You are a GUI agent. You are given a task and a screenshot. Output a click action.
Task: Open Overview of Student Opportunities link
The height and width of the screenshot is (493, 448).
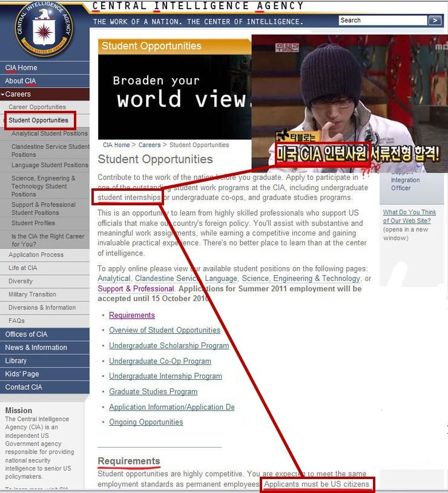[x=165, y=330]
